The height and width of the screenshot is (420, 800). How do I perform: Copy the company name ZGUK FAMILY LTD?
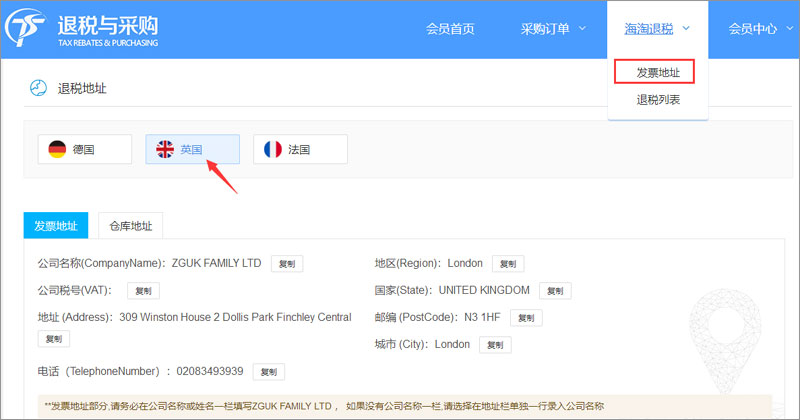click(x=286, y=264)
